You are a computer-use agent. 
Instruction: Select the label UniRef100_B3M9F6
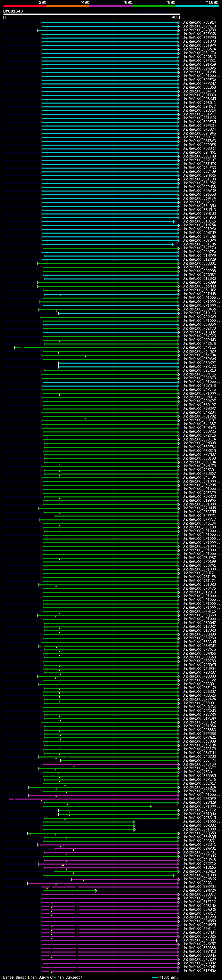point(199,397)
